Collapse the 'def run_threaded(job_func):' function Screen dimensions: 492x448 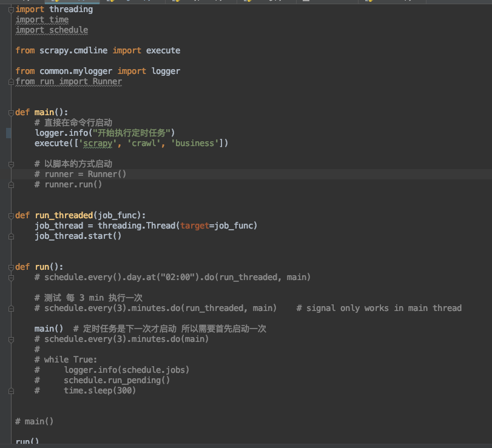11,216
